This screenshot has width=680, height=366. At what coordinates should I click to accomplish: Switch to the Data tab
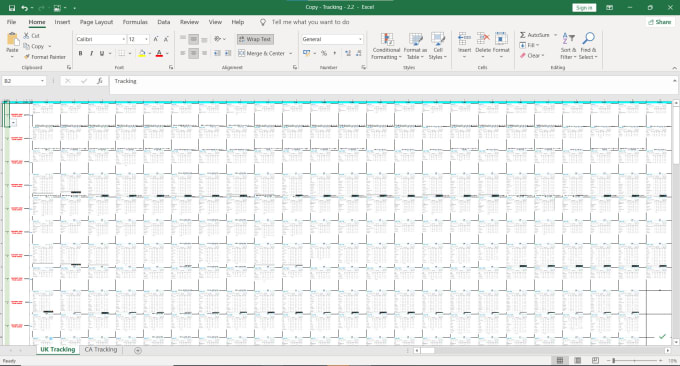(163, 22)
